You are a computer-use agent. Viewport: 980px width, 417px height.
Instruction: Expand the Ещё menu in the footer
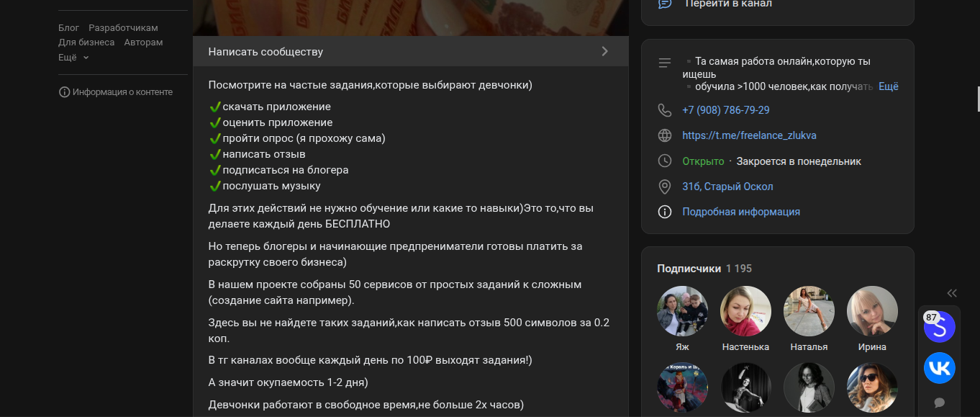click(73, 57)
